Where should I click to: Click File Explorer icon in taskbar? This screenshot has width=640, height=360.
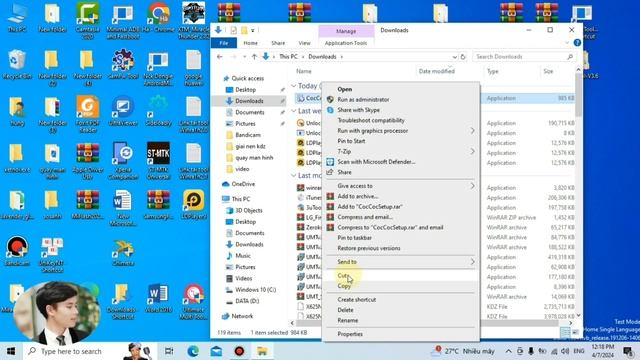262,351
